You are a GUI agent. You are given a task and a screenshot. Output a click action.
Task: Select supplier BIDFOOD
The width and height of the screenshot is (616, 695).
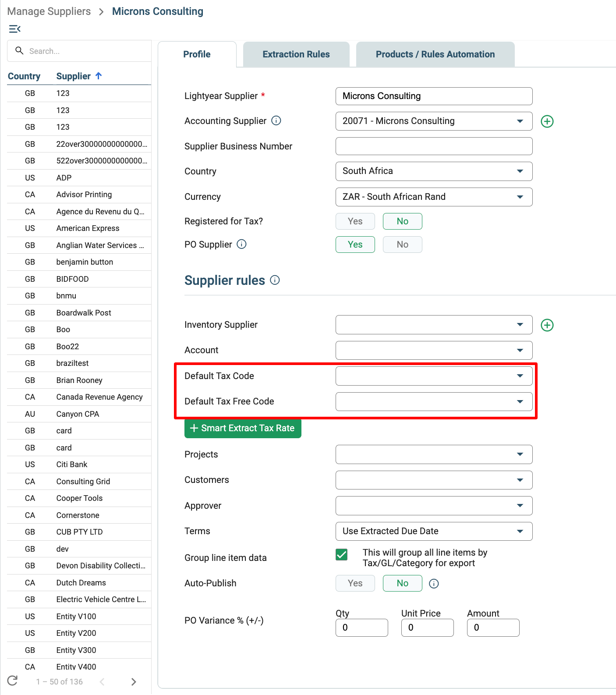pyautogui.click(x=79, y=279)
